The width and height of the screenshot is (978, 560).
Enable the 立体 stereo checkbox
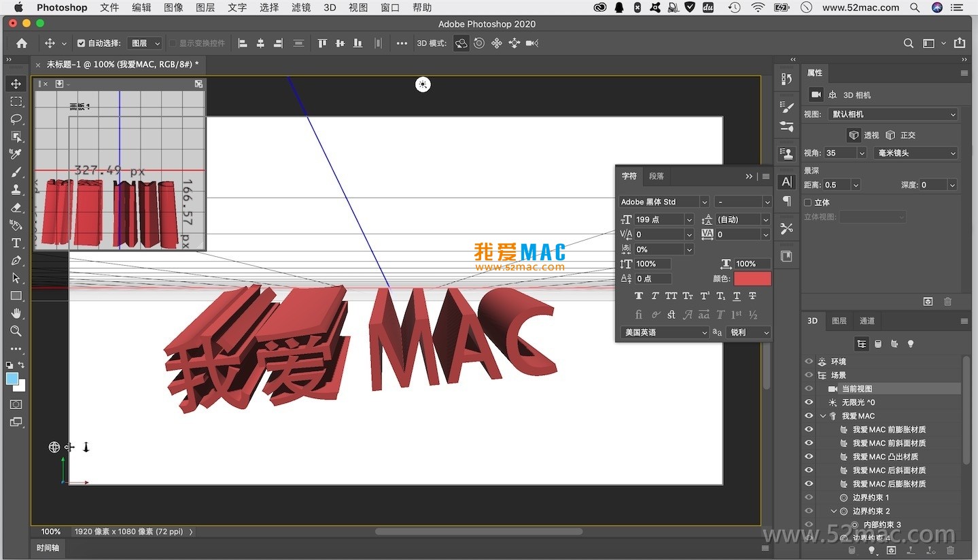pos(807,202)
